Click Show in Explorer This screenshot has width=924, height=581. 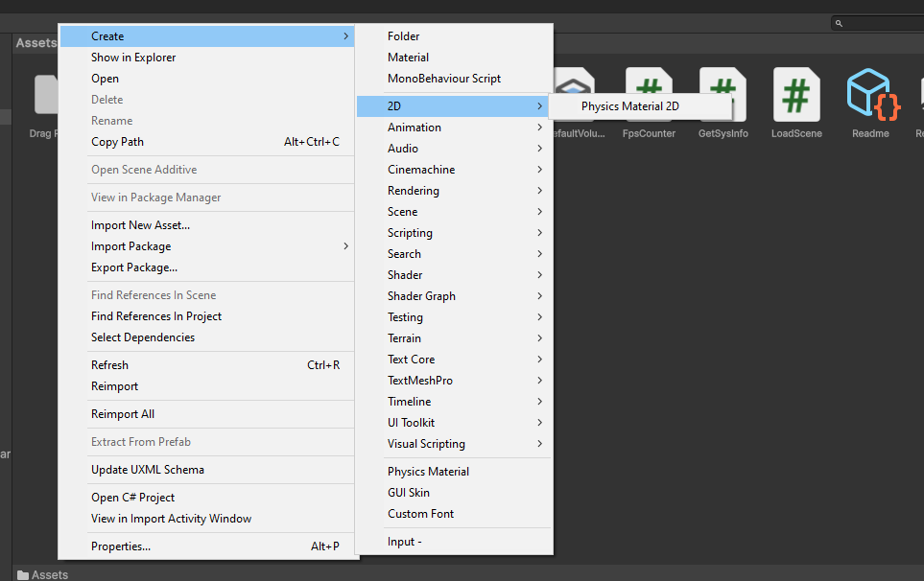coord(133,57)
